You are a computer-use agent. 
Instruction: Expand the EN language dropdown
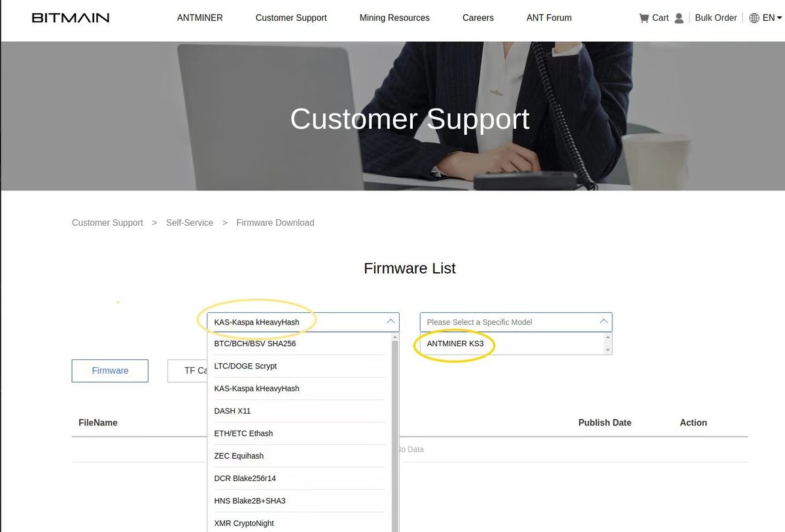coord(772,18)
